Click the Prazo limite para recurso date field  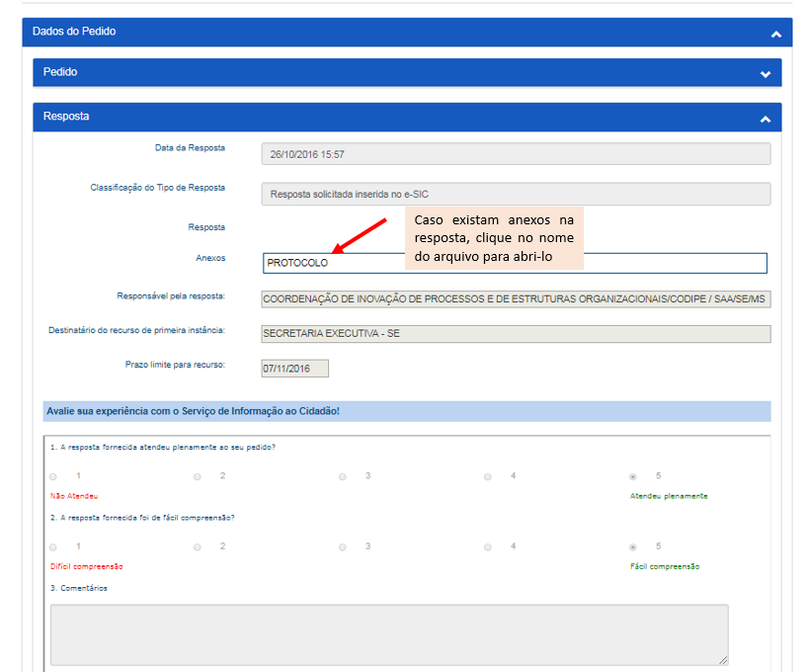tap(294, 369)
